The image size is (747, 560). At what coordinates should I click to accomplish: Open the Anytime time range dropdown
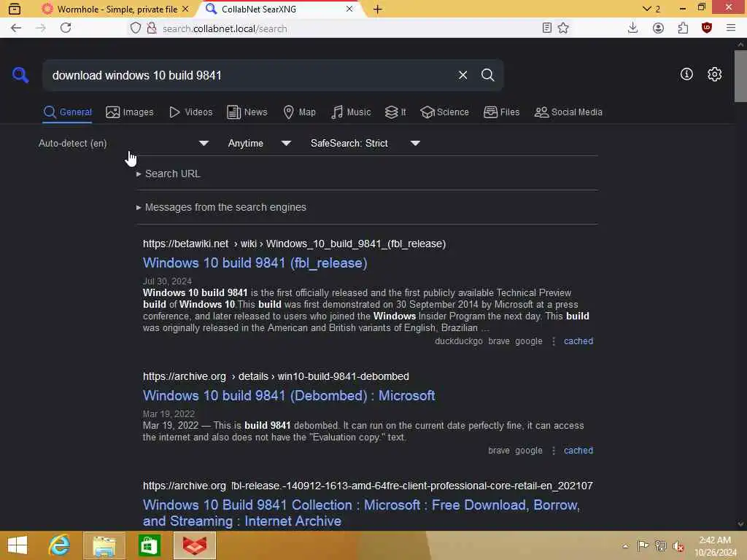pos(260,144)
